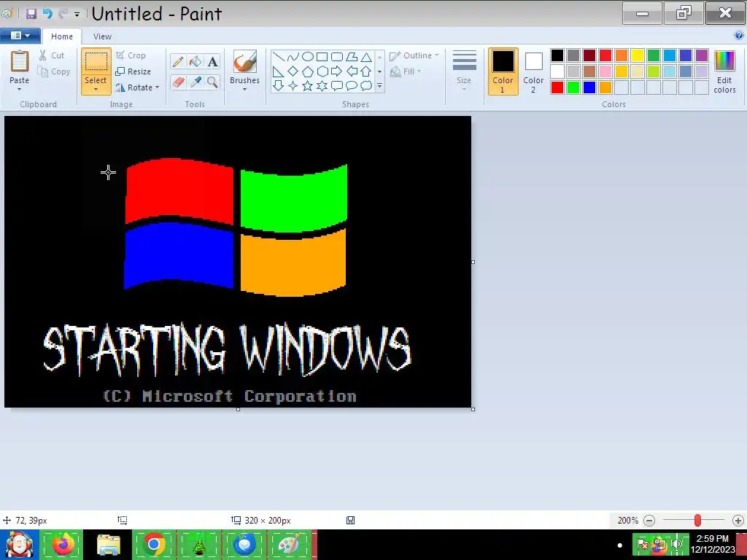Image resolution: width=747 pixels, height=560 pixels.
Task: Select the Text tool
Action: (212, 61)
